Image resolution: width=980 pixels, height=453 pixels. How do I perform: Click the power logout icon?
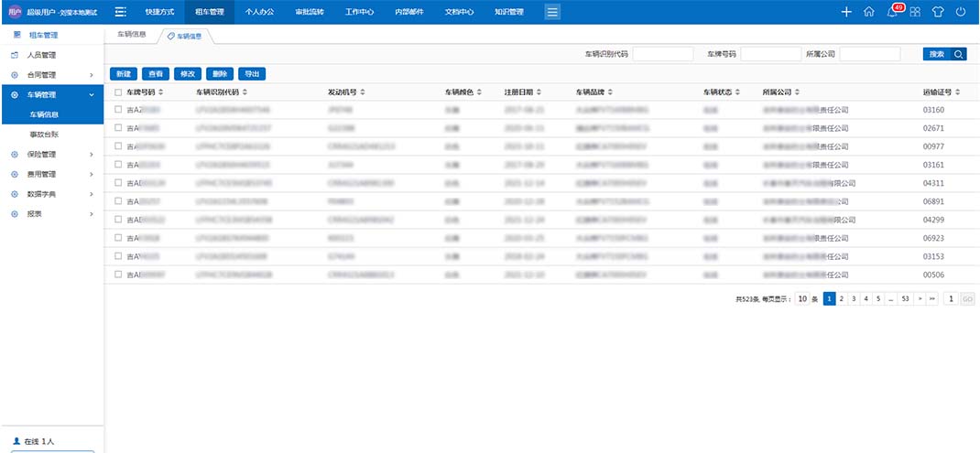960,12
